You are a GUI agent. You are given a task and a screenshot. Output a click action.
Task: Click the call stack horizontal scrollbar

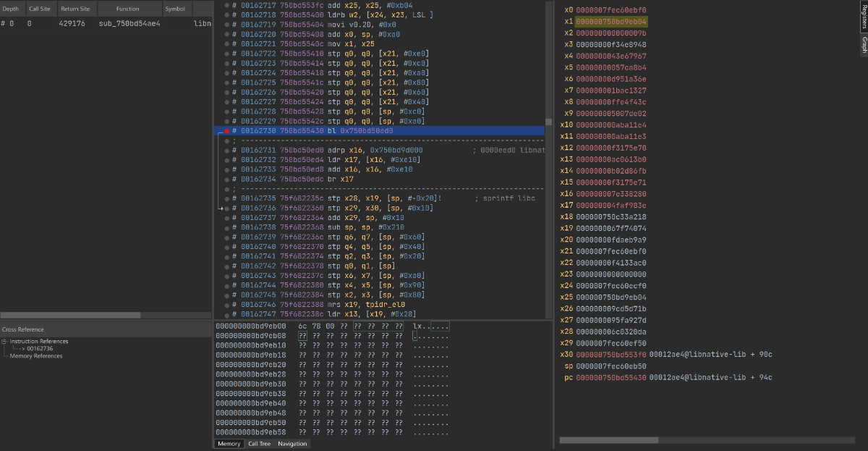[x=58, y=315]
